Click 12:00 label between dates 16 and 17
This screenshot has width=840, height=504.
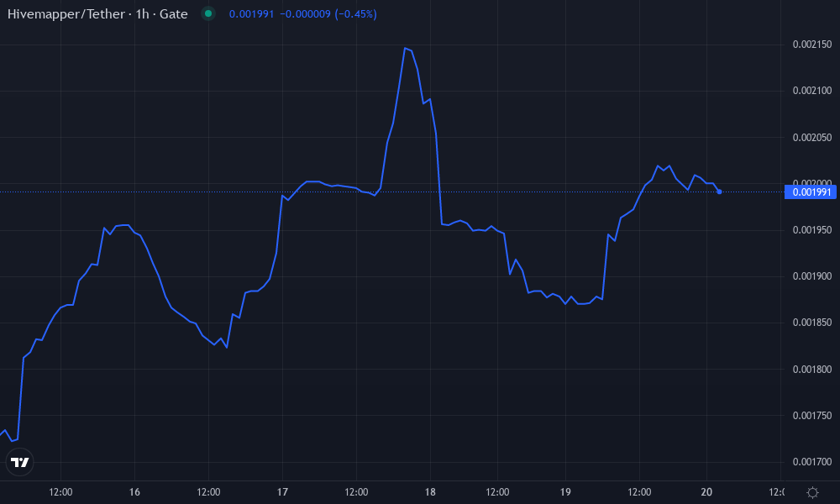click(208, 492)
